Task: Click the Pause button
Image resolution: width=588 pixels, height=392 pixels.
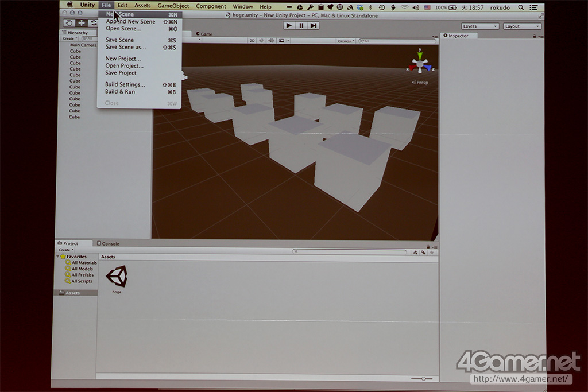Action: tap(301, 25)
